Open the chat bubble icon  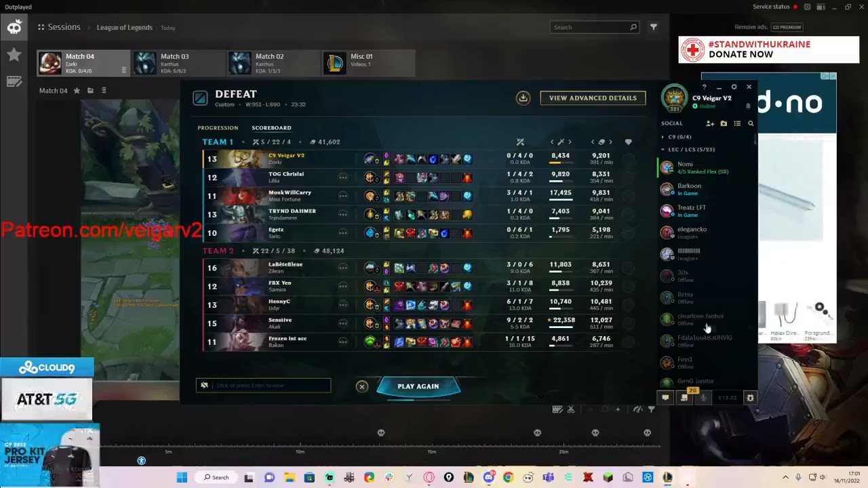click(665, 398)
